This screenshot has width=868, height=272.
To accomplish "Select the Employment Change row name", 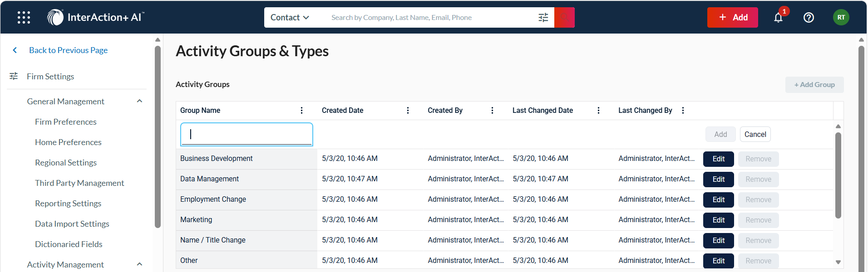I will pyautogui.click(x=213, y=199).
